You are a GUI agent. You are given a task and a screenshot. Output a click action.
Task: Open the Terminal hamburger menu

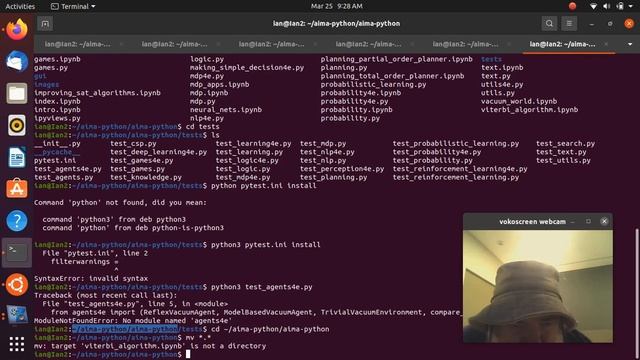[569, 24]
